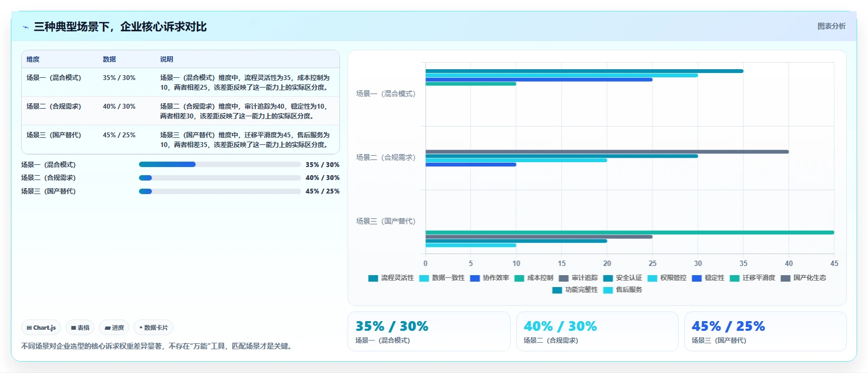
Task: Hide the 国产化生态 dataset in the legend
Action: 803,278
